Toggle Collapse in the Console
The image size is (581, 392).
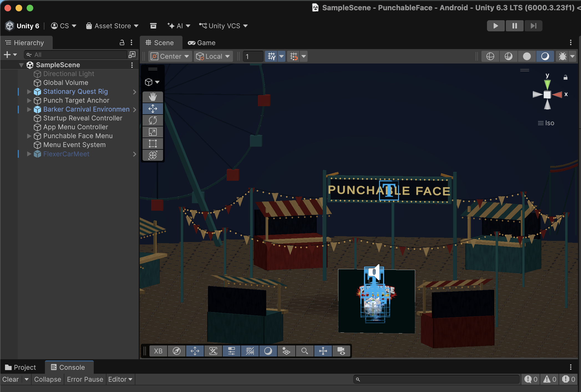coord(47,379)
